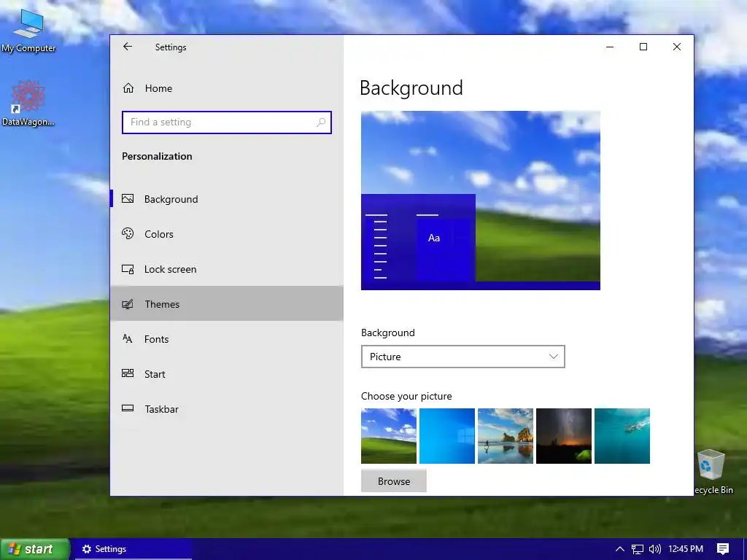Click the start button on the taskbar

coord(35,549)
